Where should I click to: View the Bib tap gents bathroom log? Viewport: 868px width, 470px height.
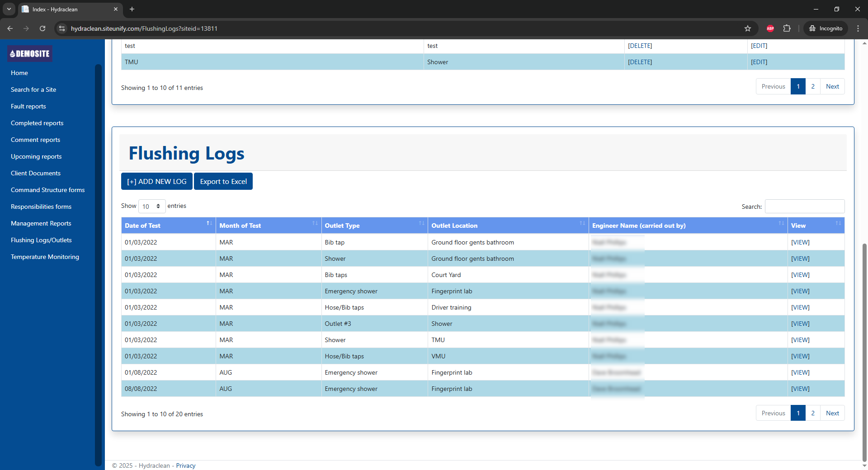coord(800,242)
